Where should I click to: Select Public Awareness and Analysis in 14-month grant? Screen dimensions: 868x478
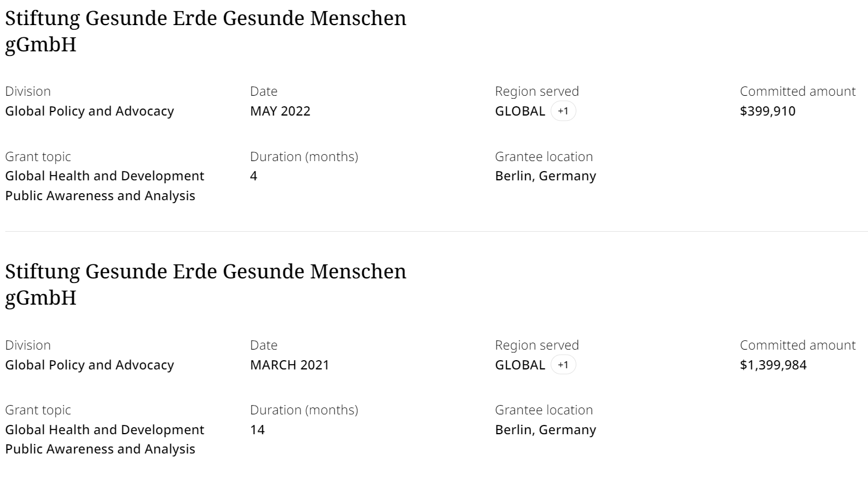(100, 449)
